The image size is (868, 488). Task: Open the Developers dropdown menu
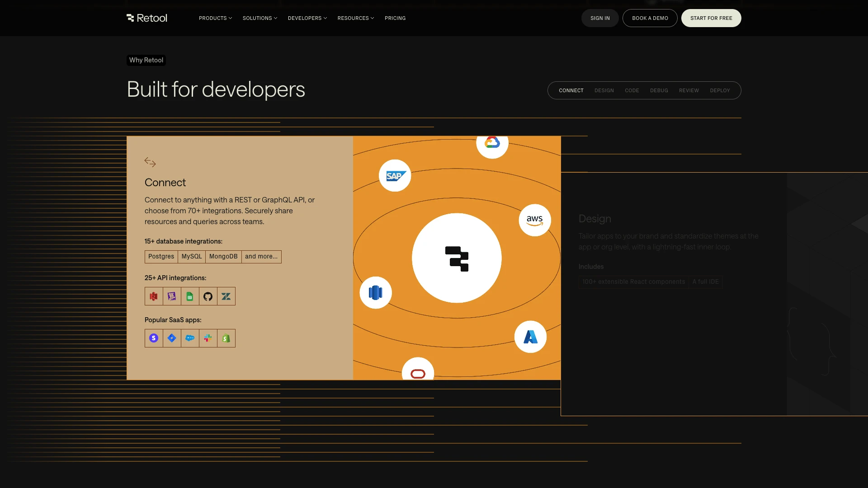(x=307, y=18)
